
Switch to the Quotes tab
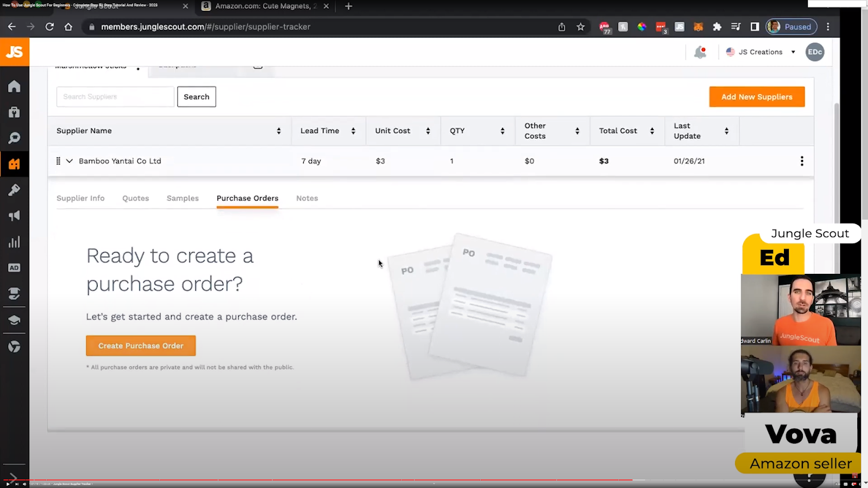tap(136, 198)
